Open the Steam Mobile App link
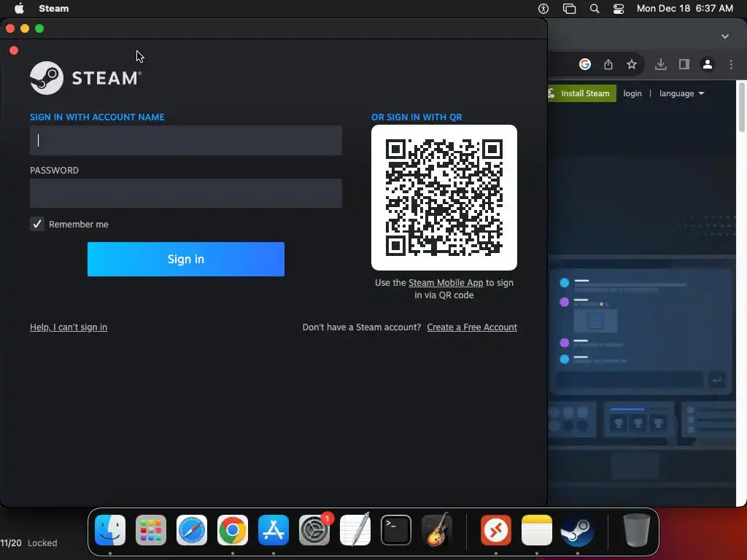Viewport: 747px width, 560px height. click(x=446, y=282)
